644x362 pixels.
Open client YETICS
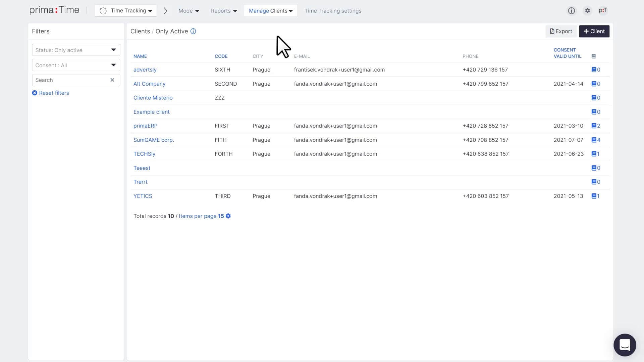[x=143, y=196]
